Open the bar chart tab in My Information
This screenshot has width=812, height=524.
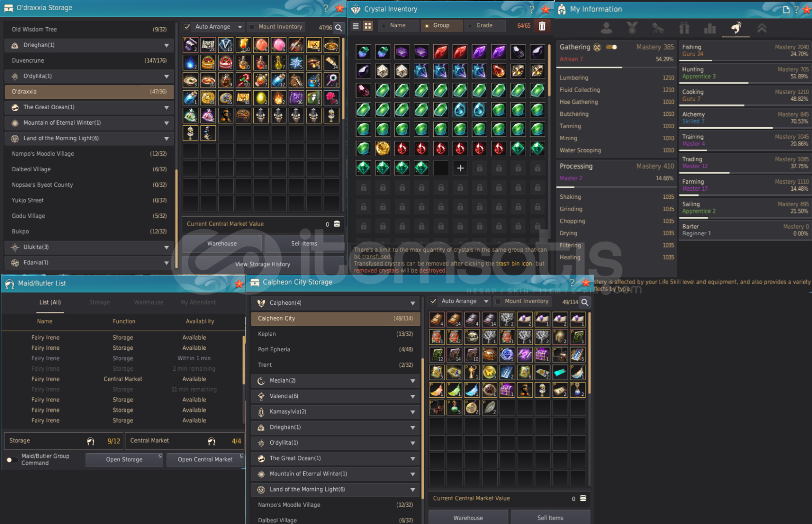710,28
